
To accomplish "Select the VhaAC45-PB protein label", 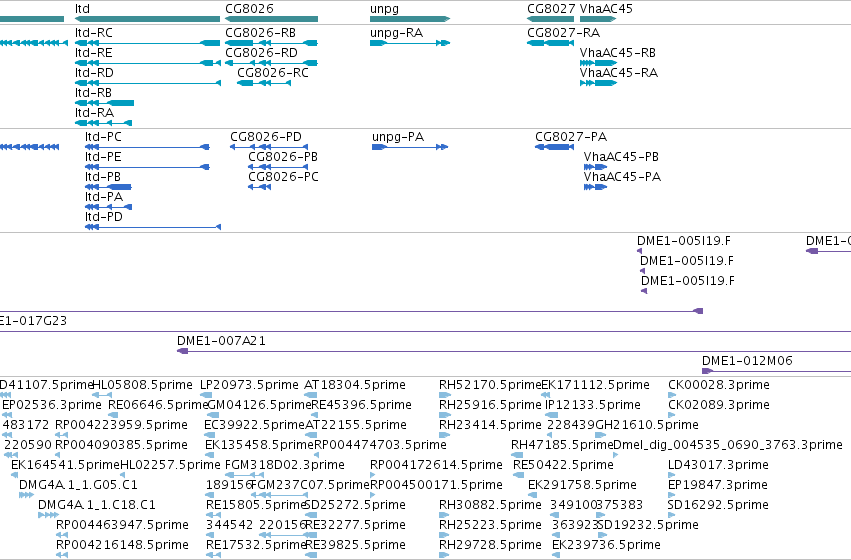I will pyautogui.click(x=621, y=157).
